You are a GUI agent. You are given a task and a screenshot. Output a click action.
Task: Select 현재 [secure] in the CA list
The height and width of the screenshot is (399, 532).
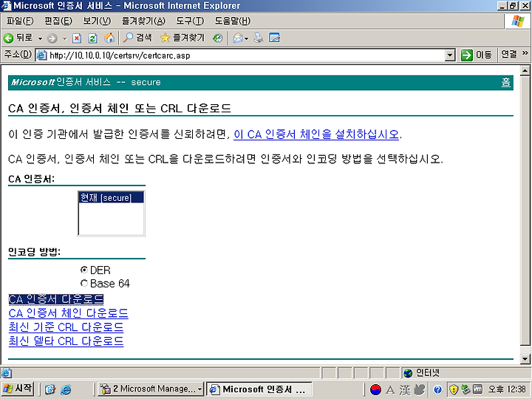coord(111,197)
